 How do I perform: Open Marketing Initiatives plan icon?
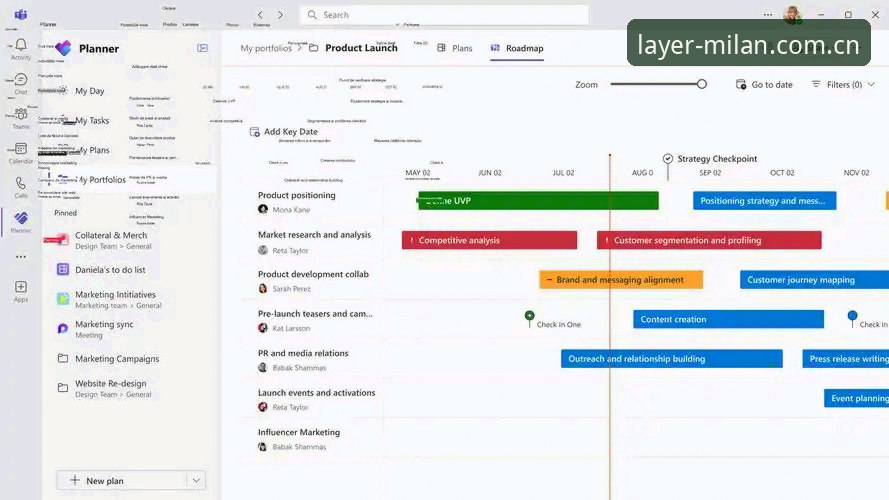coord(63,299)
